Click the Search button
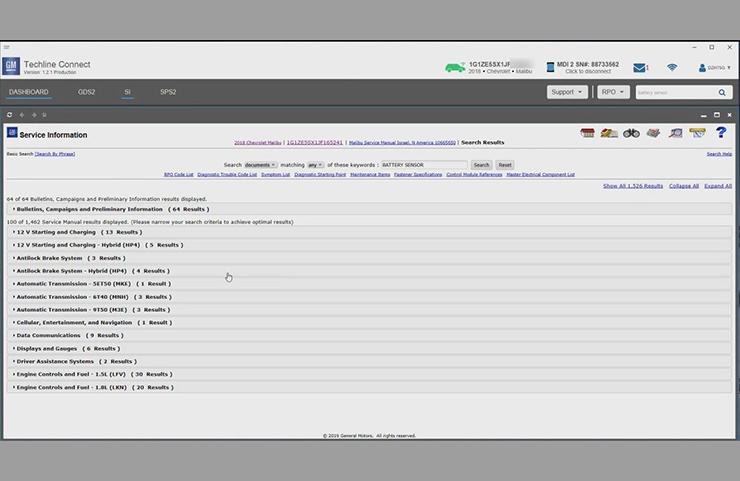740x481 pixels. (x=481, y=165)
